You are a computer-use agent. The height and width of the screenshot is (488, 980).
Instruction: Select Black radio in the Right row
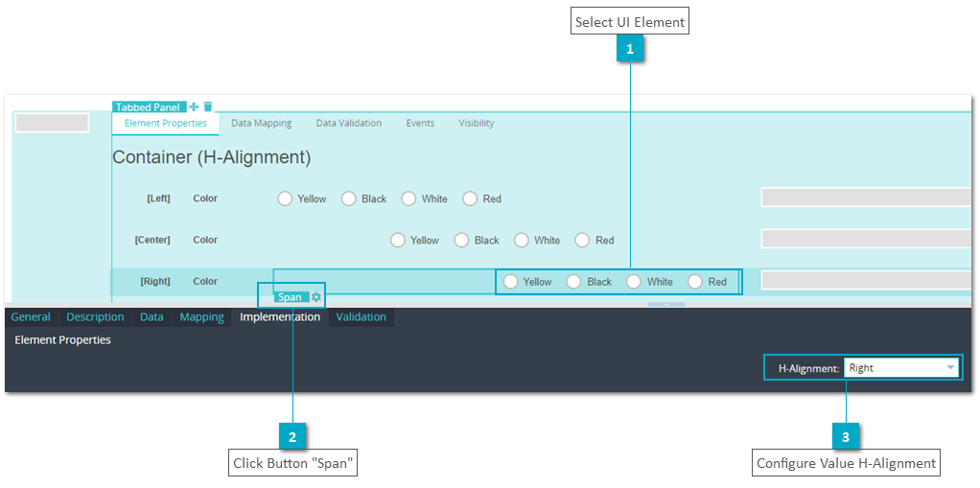click(574, 282)
